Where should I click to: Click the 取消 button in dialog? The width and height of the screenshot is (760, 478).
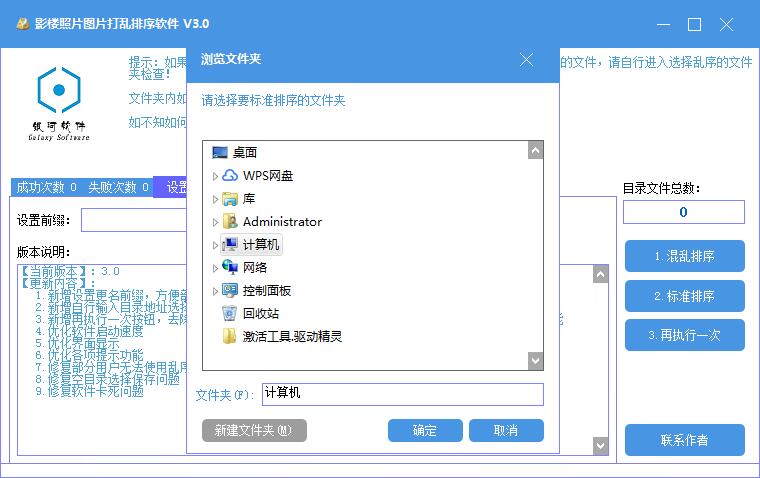pos(506,430)
